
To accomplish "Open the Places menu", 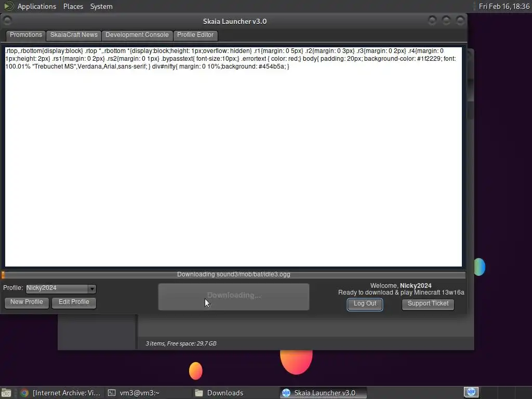I will 73,6.
